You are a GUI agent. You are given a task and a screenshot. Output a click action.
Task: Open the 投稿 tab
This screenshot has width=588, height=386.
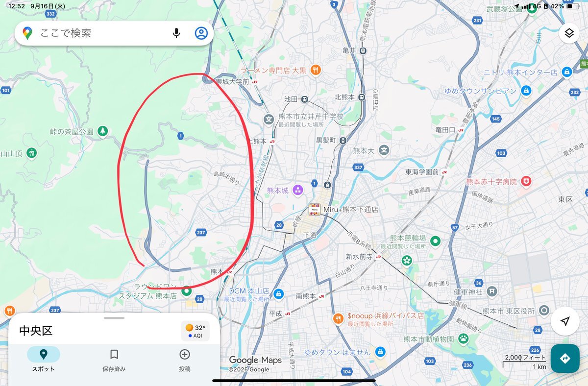(185, 360)
